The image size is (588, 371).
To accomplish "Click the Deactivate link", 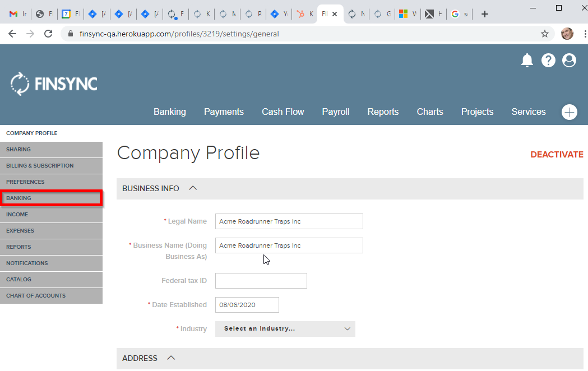I will coord(556,155).
